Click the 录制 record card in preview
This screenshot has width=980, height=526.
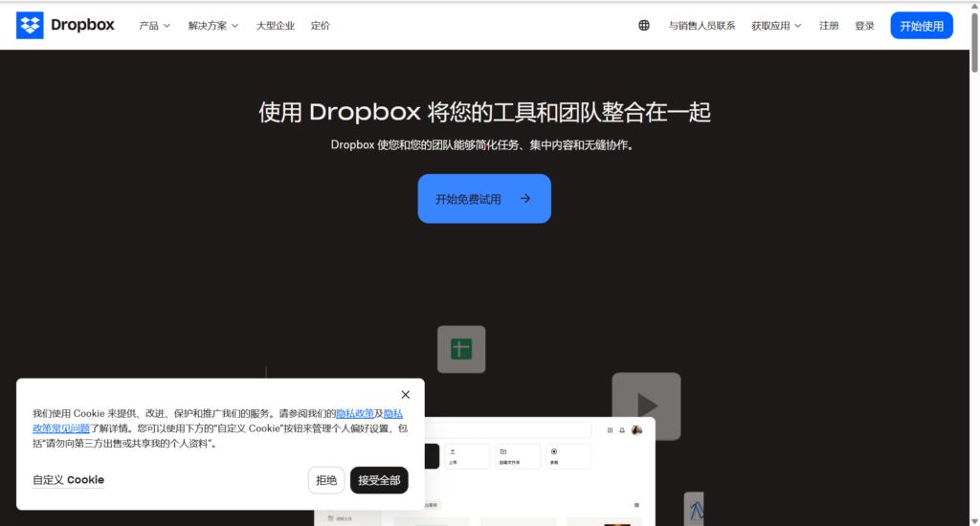(x=568, y=456)
